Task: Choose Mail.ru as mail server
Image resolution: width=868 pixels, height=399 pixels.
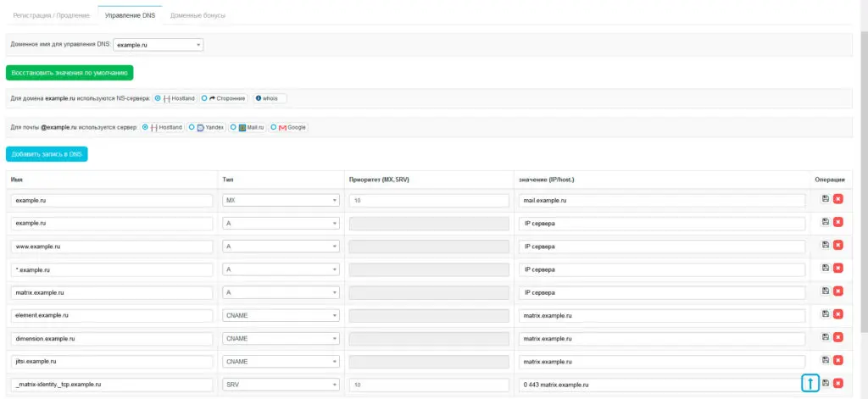Action: (233, 127)
